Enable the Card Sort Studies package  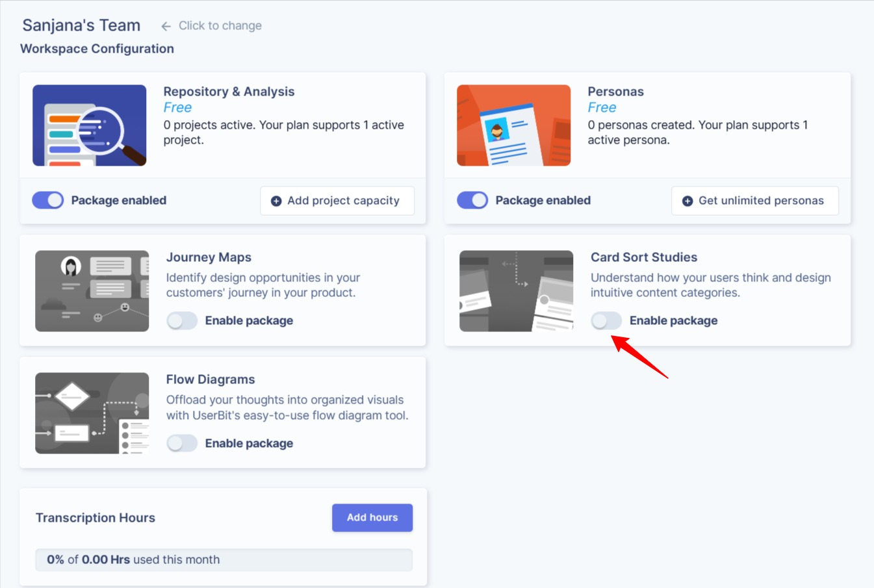606,320
